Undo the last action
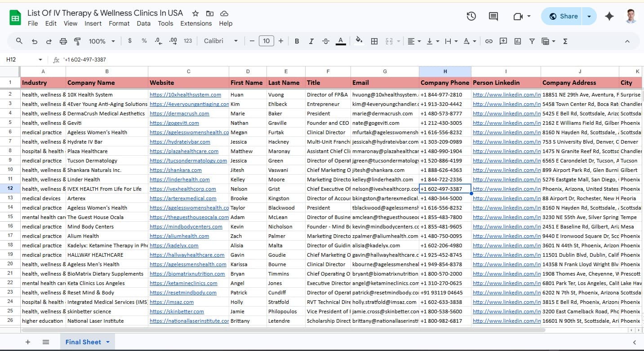644x351 pixels. [x=35, y=41]
